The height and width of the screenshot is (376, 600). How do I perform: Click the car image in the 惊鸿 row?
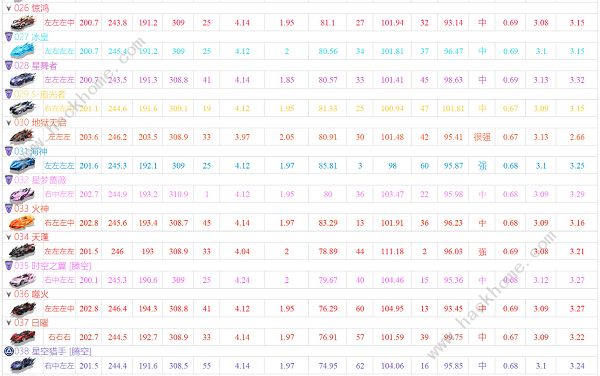[23, 23]
